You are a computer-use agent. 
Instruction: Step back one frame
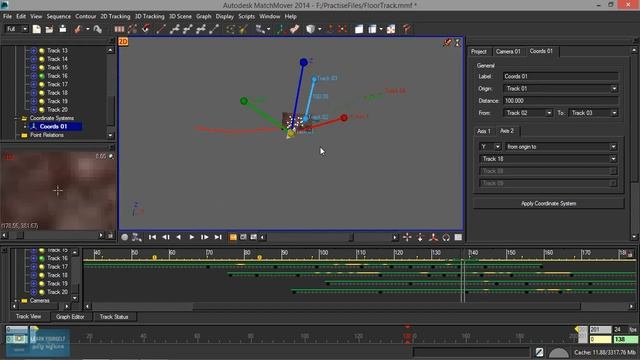166,237
